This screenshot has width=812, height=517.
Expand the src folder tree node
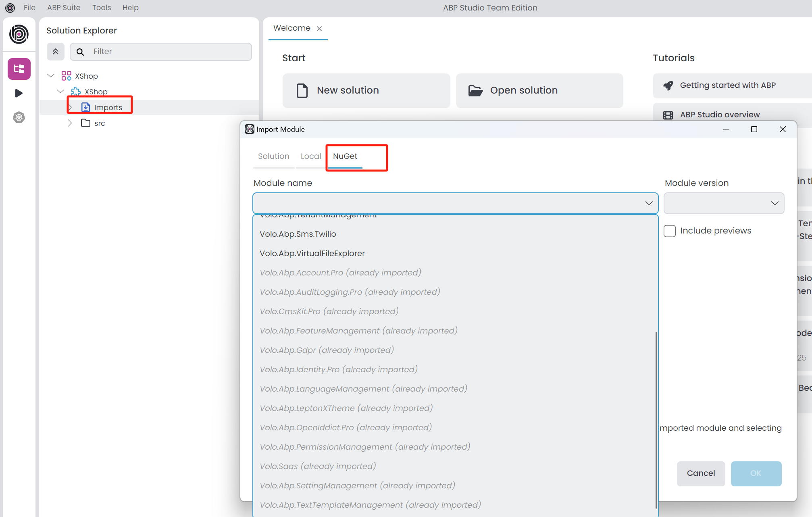pos(70,123)
